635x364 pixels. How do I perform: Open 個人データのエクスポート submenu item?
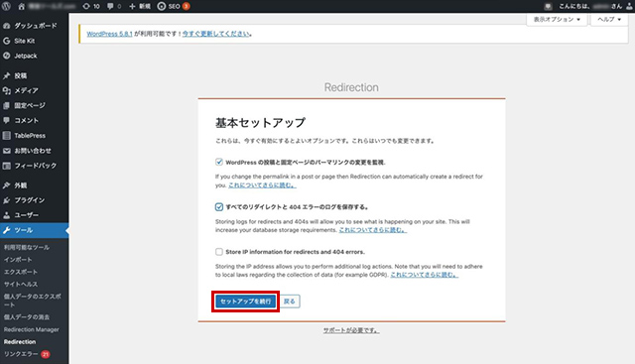[x=33, y=301]
